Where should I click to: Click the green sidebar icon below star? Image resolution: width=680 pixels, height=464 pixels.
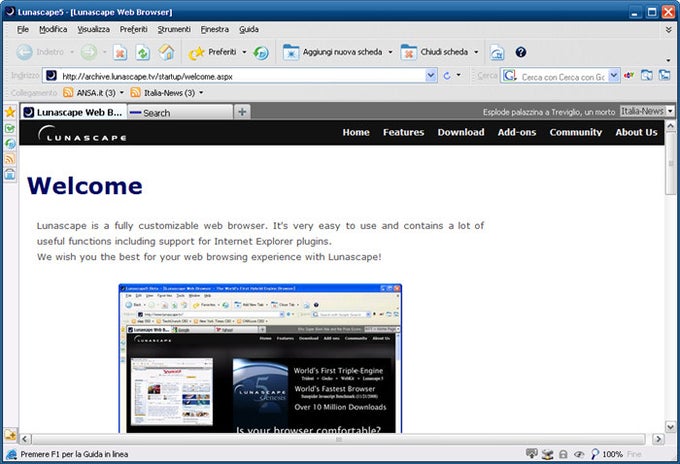coord(10,128)
